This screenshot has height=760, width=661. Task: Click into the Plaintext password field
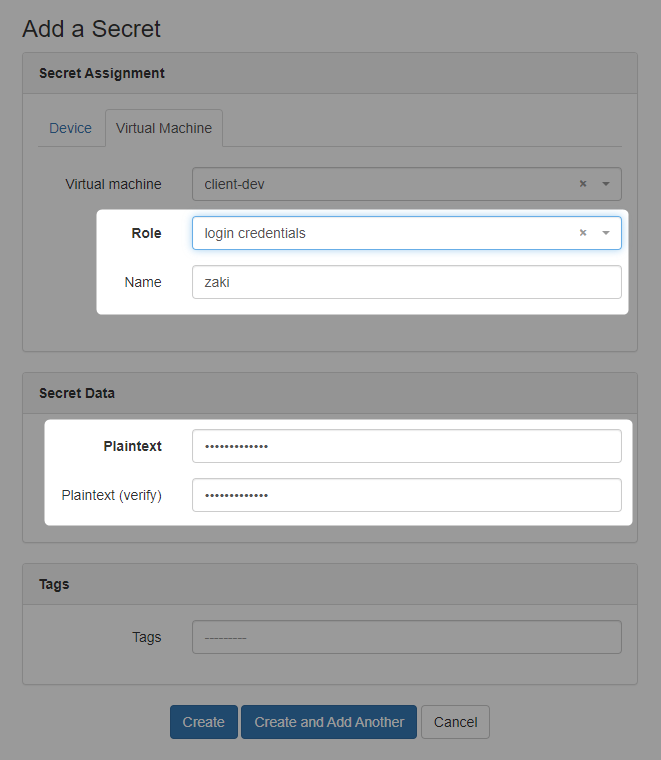click(407, 446)
